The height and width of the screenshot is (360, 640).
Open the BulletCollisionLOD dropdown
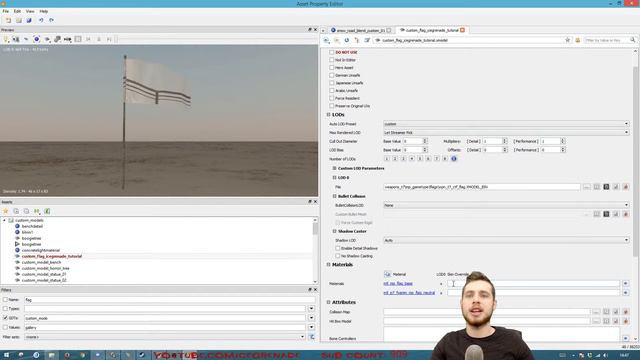506,205
